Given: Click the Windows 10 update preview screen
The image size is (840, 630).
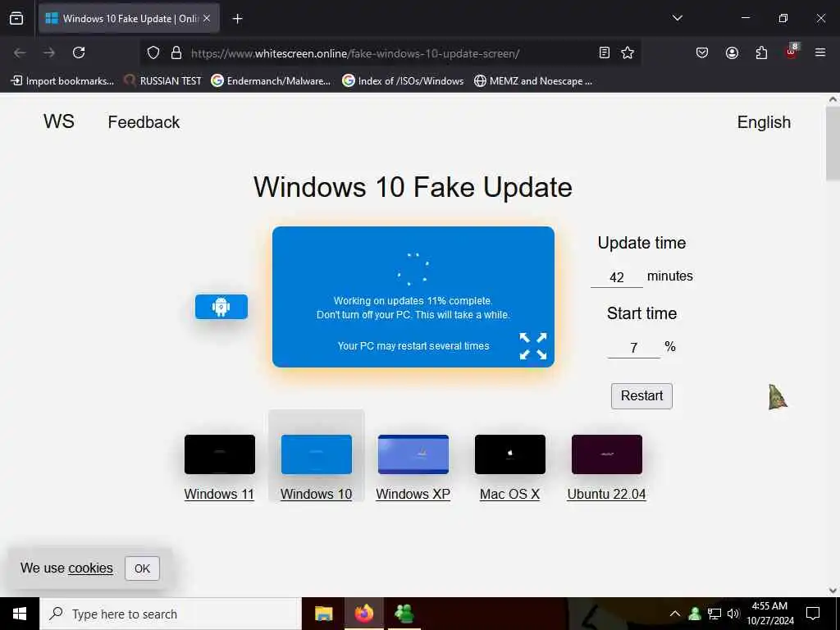Looking at the screenshot, I should [x=413, y=297].
